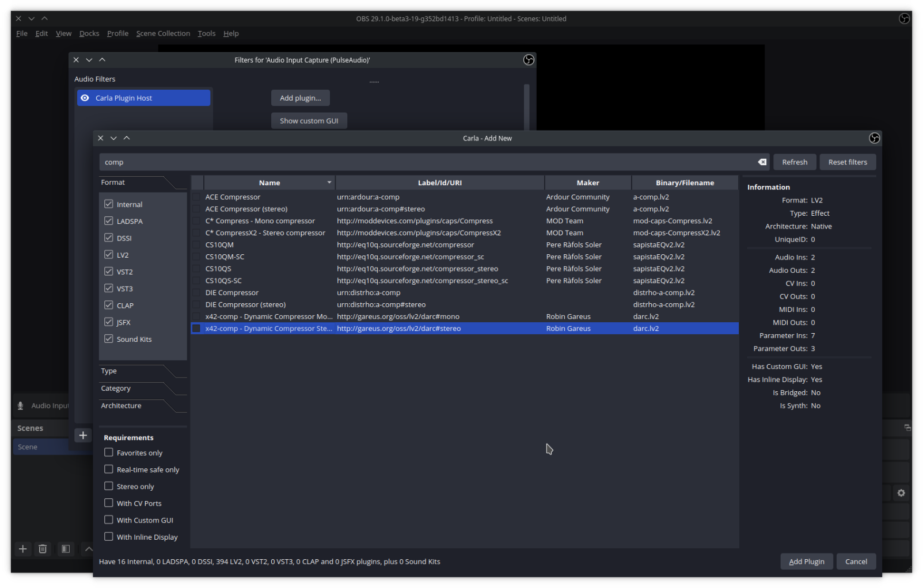Viewport: 923px width, 588px height.
Task: Enable With Inline Display requirement
Action: (x=108, y=537)
